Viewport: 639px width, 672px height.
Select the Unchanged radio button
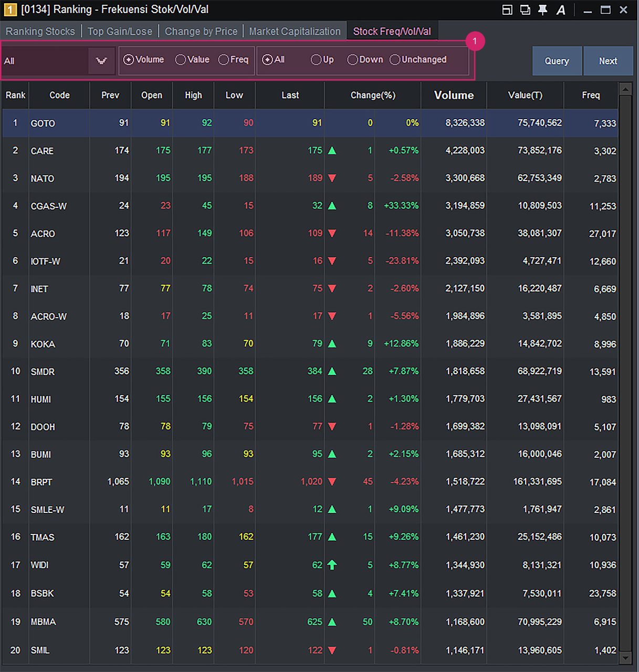[x=395, y=60]
